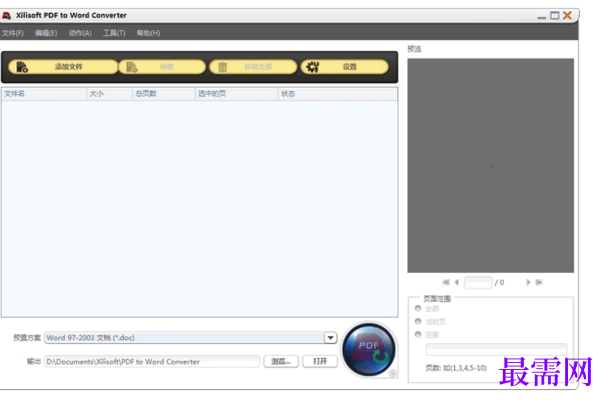The height and width of the screenshot is (403, 611).
Task: Select the current page radio button
Action: [x=418, y=322]
